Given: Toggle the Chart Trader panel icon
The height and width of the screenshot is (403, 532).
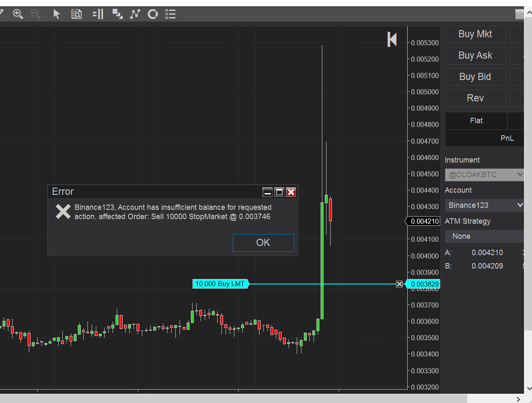Looking at the screenshot, I should point(98,14).
